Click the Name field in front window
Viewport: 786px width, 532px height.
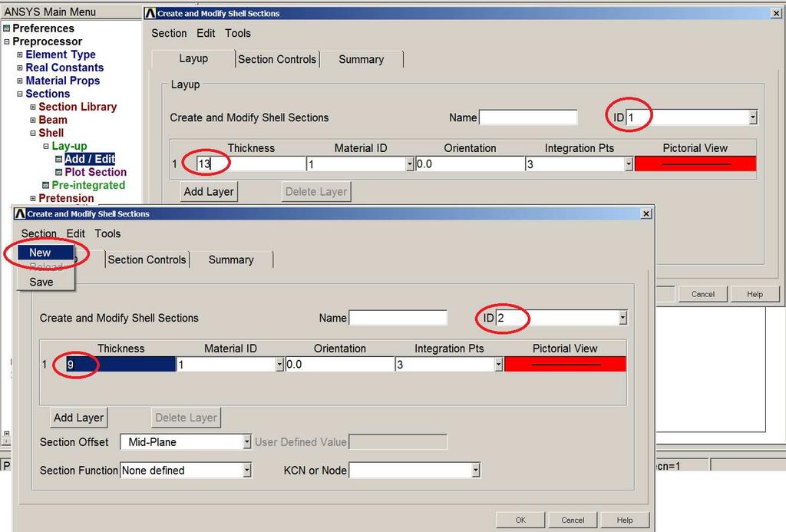click(x=398, y=317)
